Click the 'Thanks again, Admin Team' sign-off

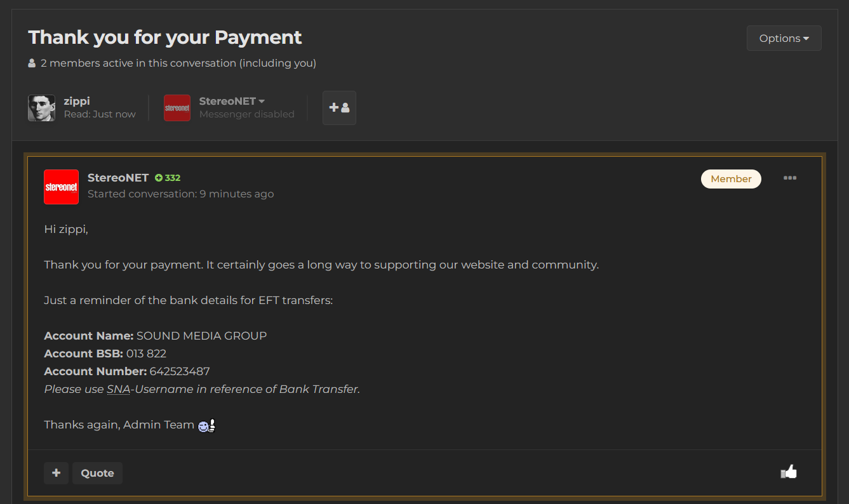119,425
